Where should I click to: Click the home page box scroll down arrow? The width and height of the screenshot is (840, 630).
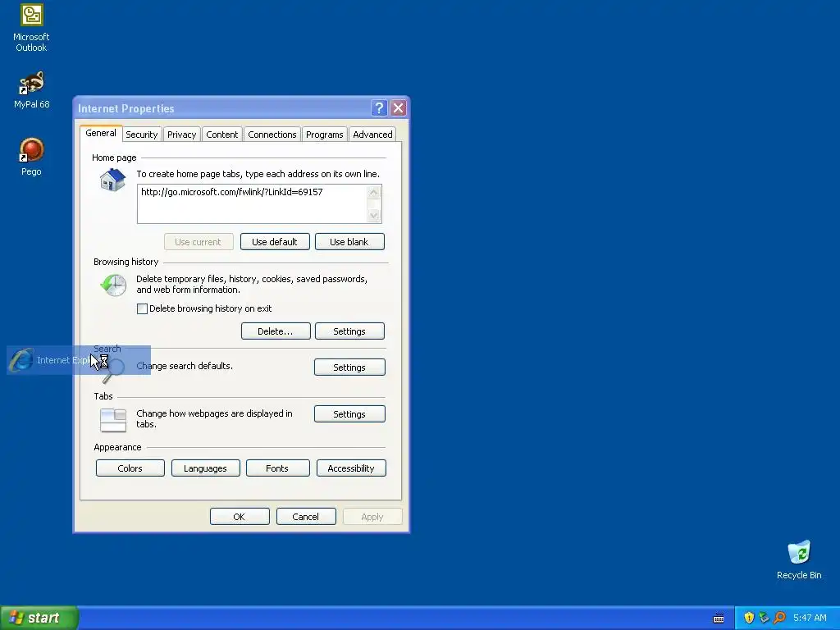coord(374,215)
